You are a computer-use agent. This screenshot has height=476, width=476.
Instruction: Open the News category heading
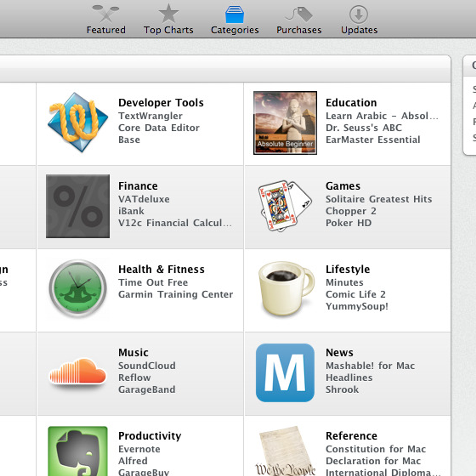tap(339, 353)
